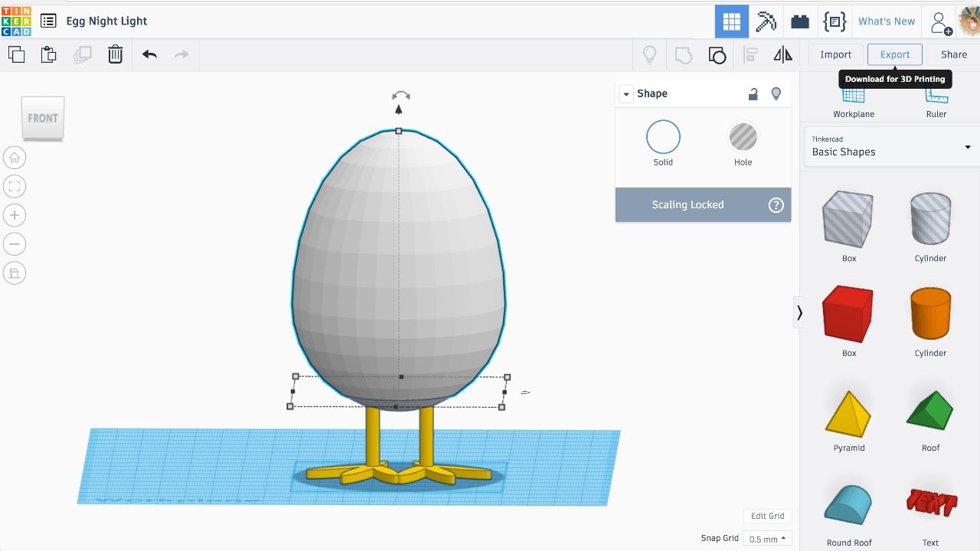Zoom out the workplane
Screen dimensions: 980x551
click(x=15, y=244)
